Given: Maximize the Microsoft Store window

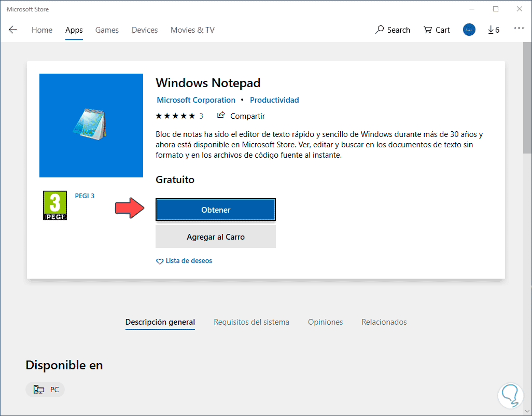Looking at the screenshot, I should 496,9.
